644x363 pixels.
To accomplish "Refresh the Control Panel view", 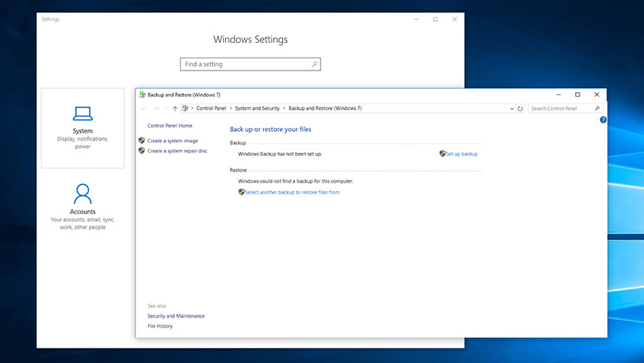I will coord(520,108).
